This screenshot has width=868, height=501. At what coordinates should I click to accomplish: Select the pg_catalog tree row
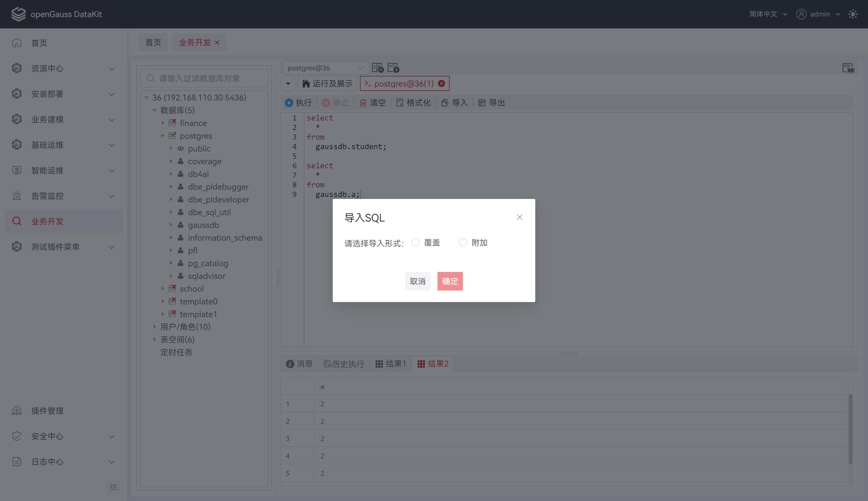(204, 263)
